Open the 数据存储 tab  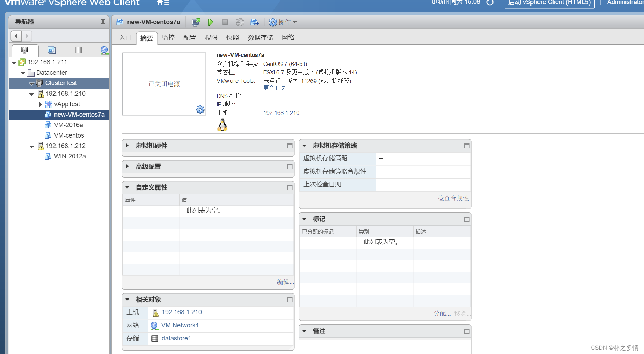point(261,38)
